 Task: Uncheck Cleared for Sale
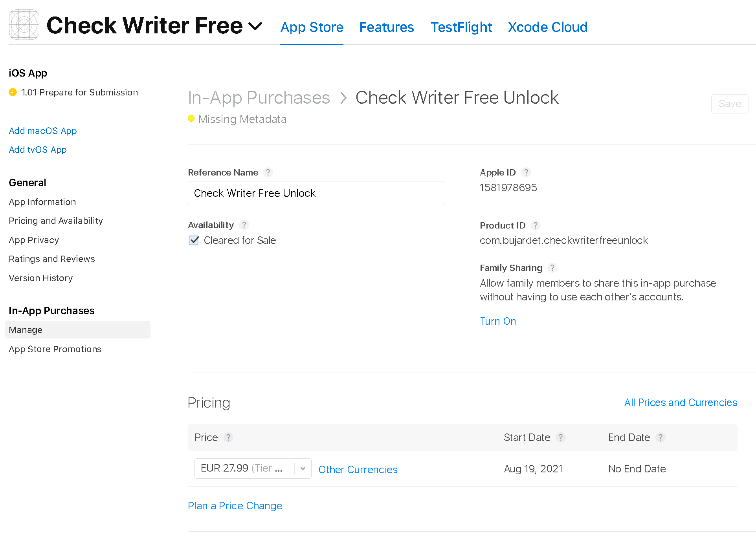194,240
